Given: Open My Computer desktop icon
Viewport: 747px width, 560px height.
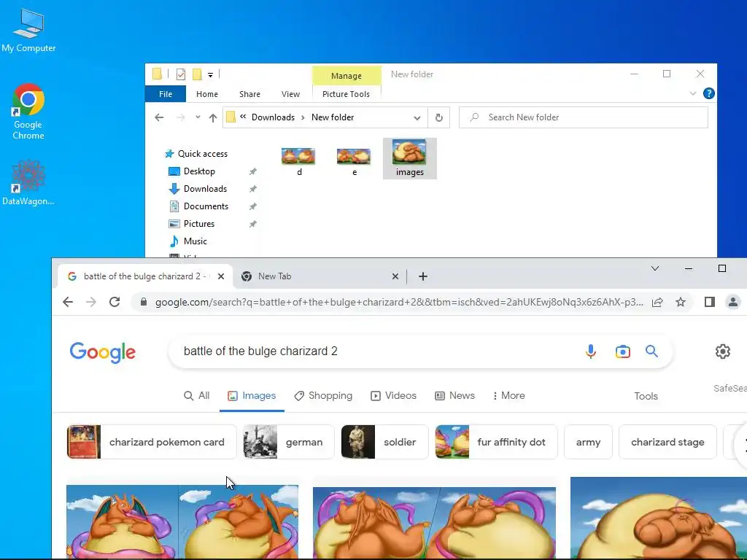Looking at the screenshot, I should pyautogui.click(x=28, y=31).
